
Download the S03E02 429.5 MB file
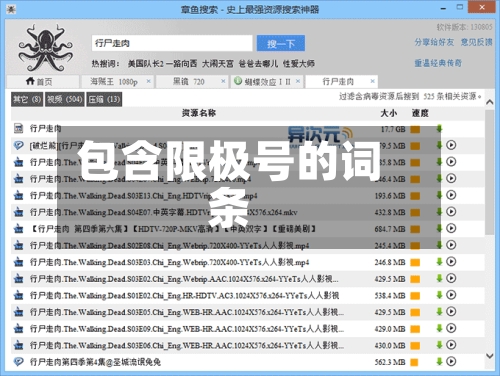(x=439, y=279)
